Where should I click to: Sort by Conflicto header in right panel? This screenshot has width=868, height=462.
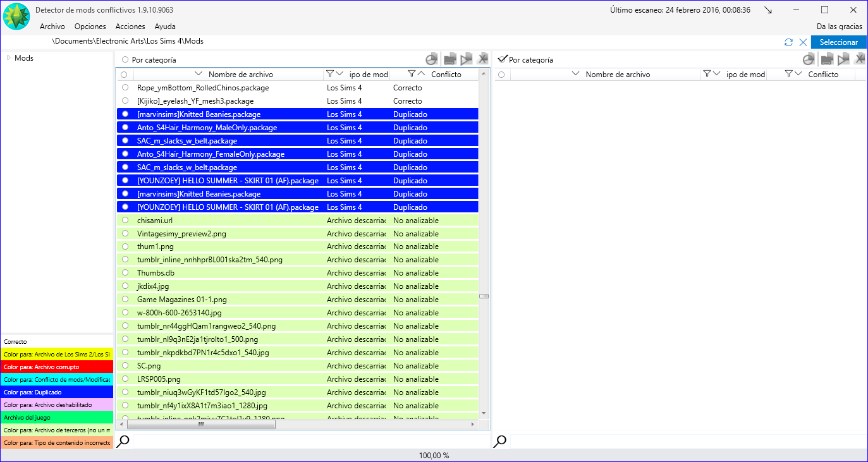tap(824, 75)
